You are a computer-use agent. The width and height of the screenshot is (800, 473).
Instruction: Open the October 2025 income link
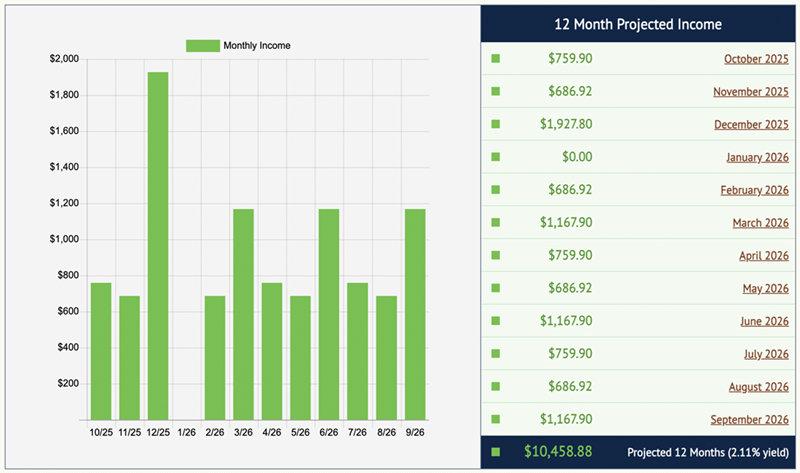point(755,59)
